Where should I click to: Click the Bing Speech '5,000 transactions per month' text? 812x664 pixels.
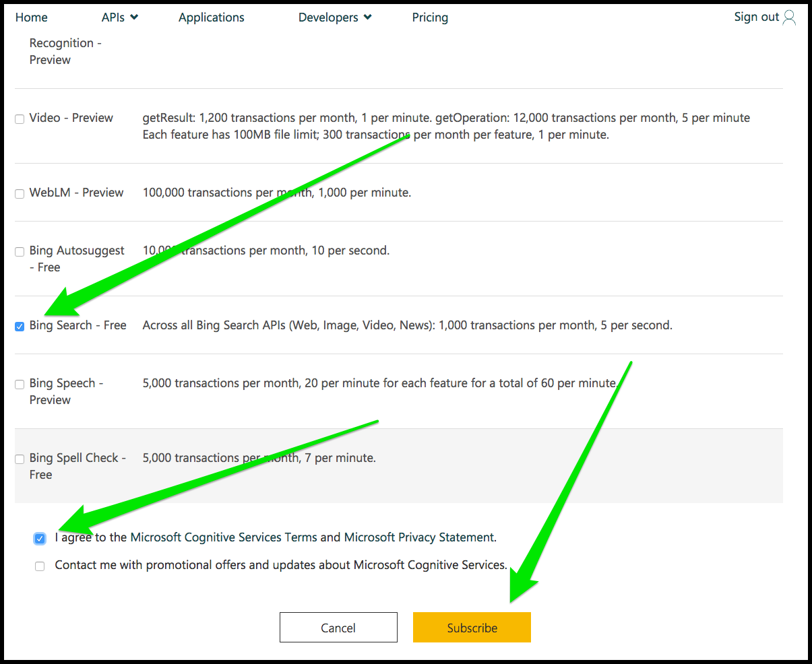coord(221,383)
